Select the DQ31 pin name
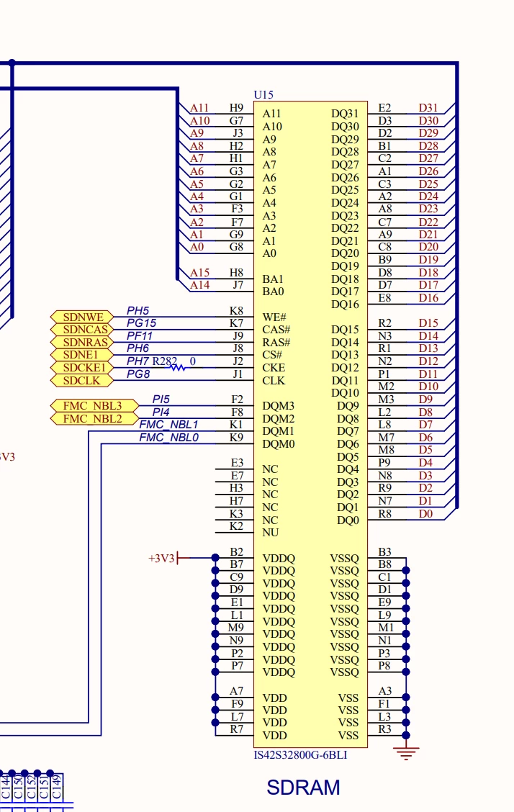Viewport: 514px width, 812px height. [346, 114]
